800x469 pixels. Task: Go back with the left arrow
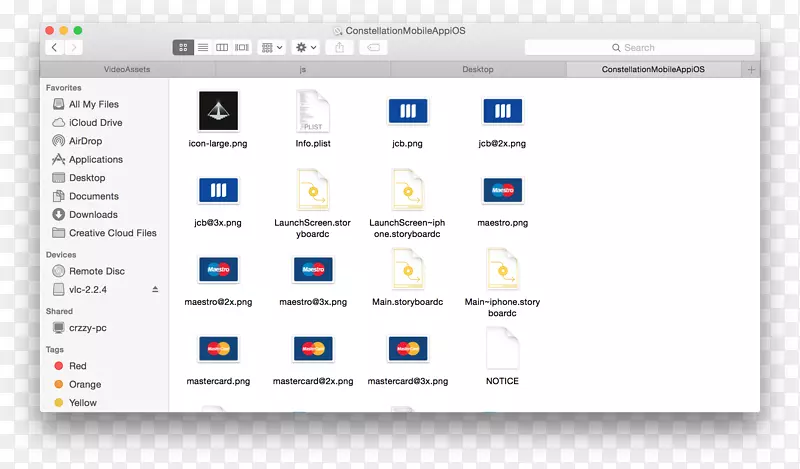point(54,47)
